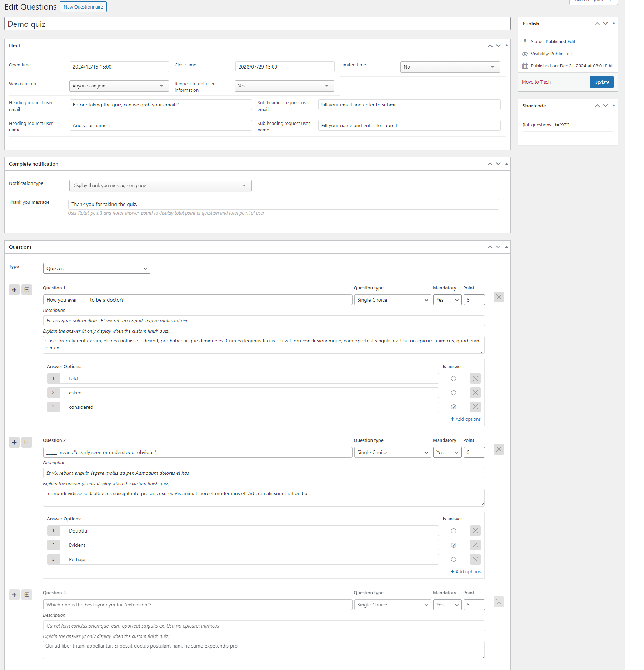Open the Limited time dropdown
Image resolution: width=644 pixels, height=670 pixels.
450,67
